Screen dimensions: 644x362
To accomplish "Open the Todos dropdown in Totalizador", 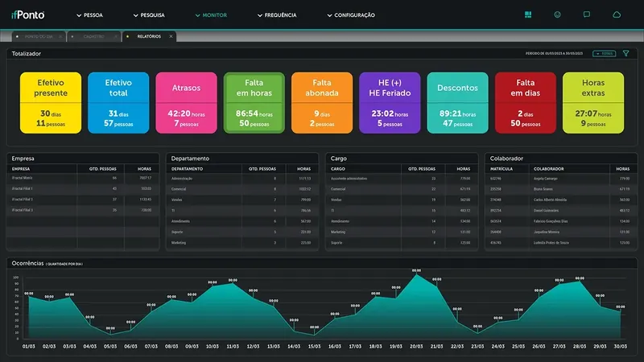I will [604, 53].
